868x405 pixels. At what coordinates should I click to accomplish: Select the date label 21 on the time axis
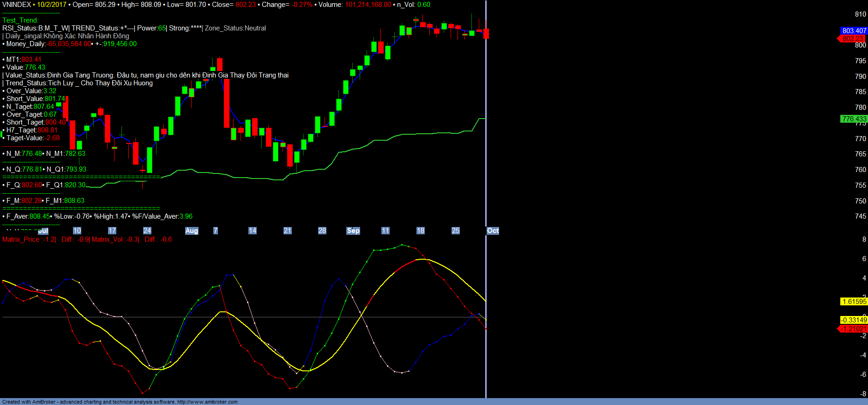[x=287, y=231]
